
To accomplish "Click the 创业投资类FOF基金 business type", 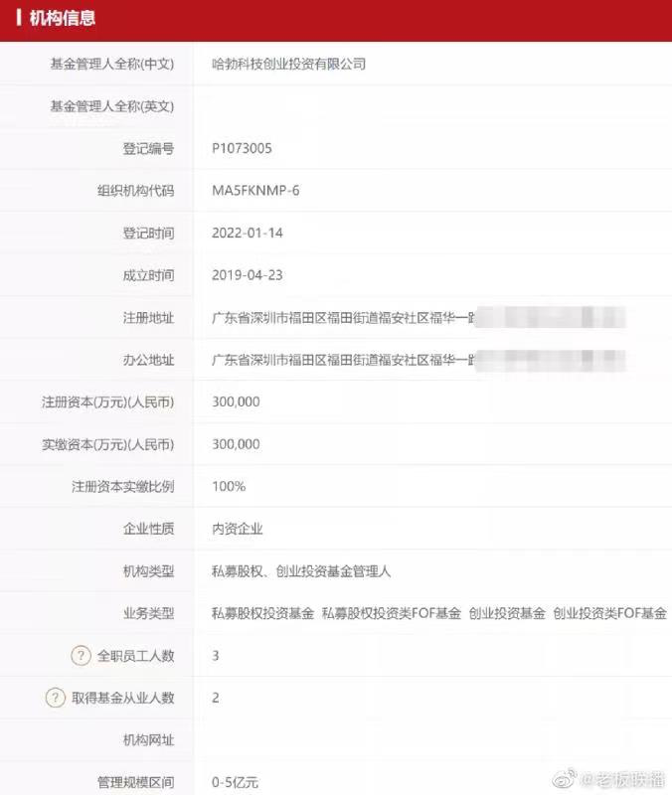I will [609, 613].
